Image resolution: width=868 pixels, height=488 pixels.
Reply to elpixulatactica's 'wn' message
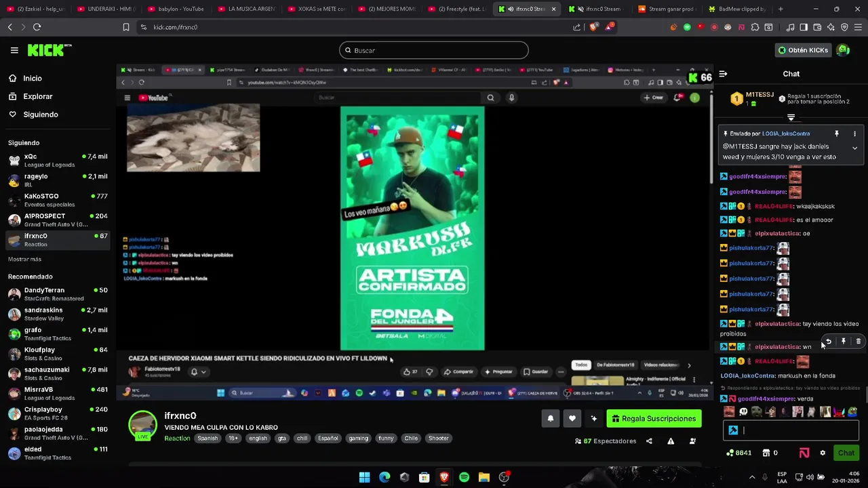[x=828, y=342]
